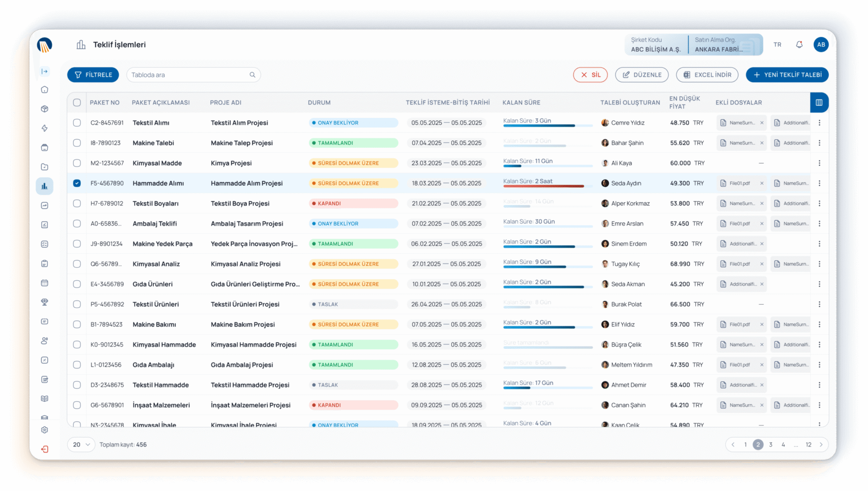Toggle the select-all checkbox in table header
Image resolution: width=868 pixels, height=491 pixels.
click(x=77, y=103)
